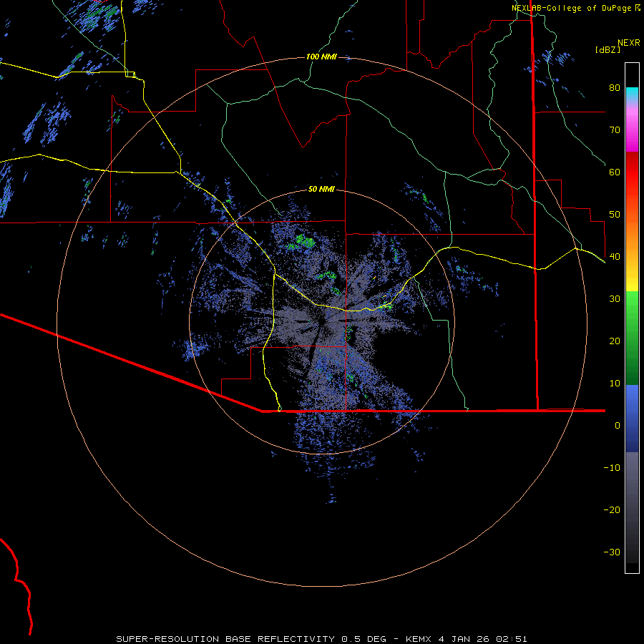The height and width of the screenshot is (644, 644).
Task: Click the 60 value on the dBZ scale
Action: (615, 172)
